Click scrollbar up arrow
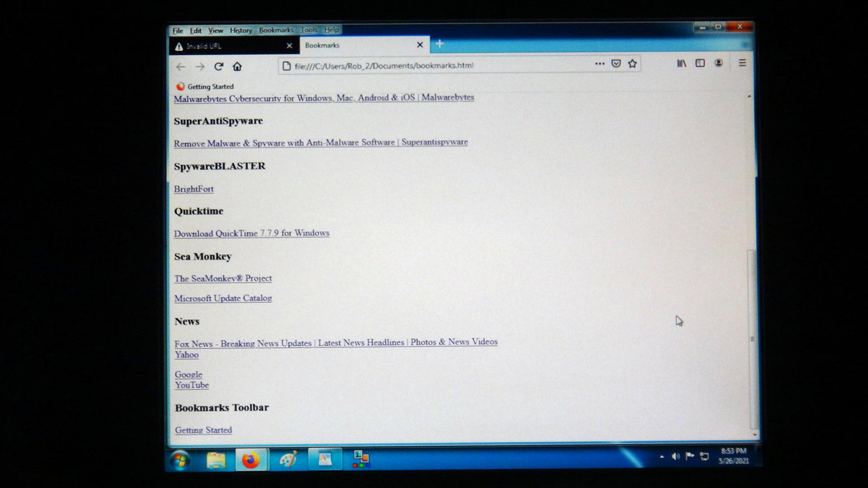The image size is (868, 488). pyautogui.click(x=749, y=96)
